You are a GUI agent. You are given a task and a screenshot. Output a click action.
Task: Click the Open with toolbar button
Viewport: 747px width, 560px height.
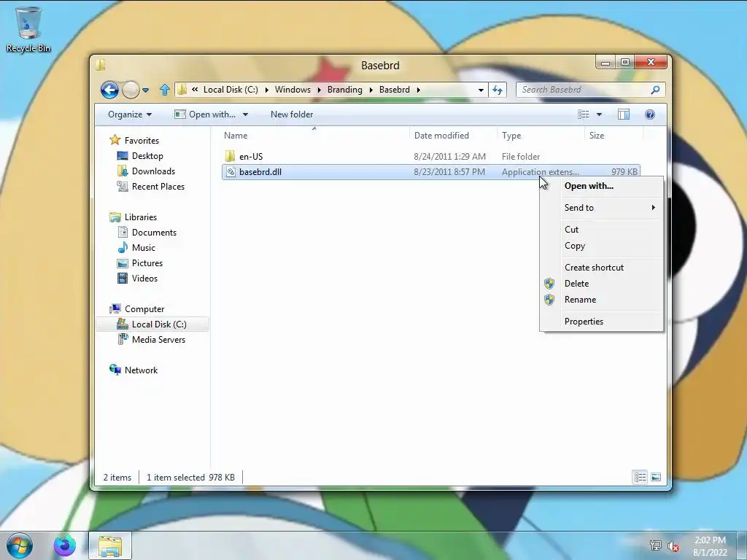[x=205, y=114]
